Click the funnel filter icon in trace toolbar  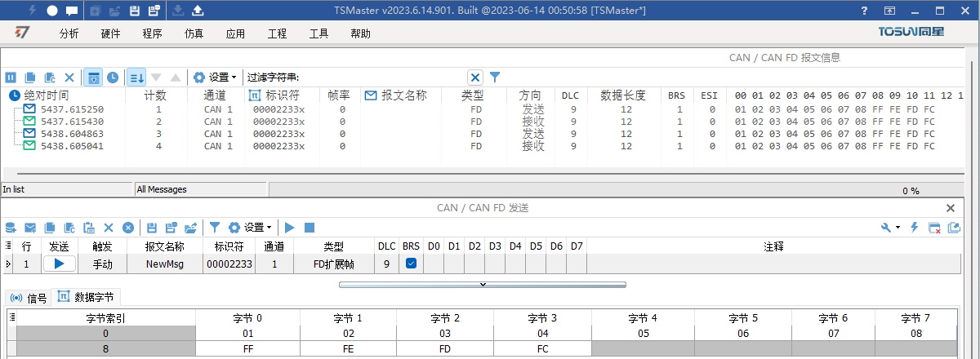[x=494, y=77]
